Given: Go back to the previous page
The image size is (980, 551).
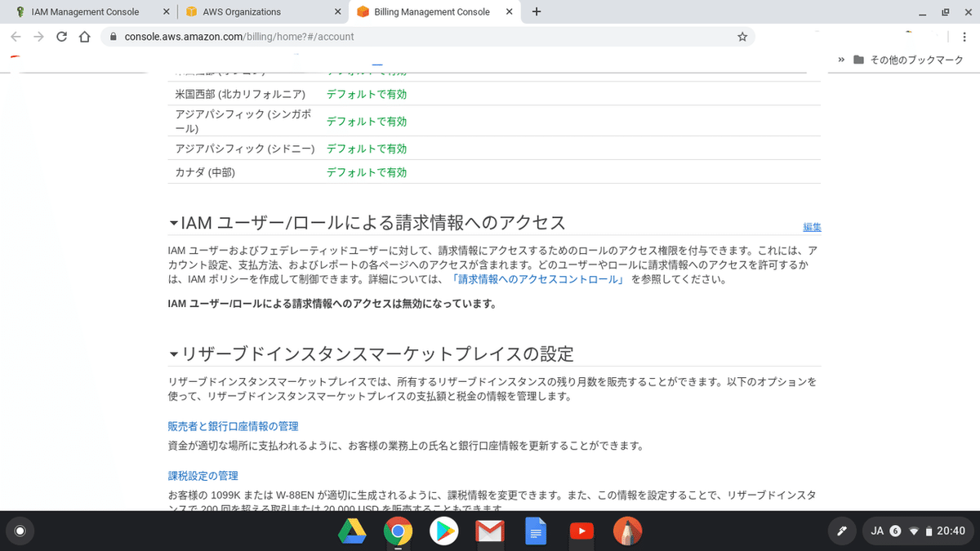Looking at the screenshot, I should pos(16,37).
